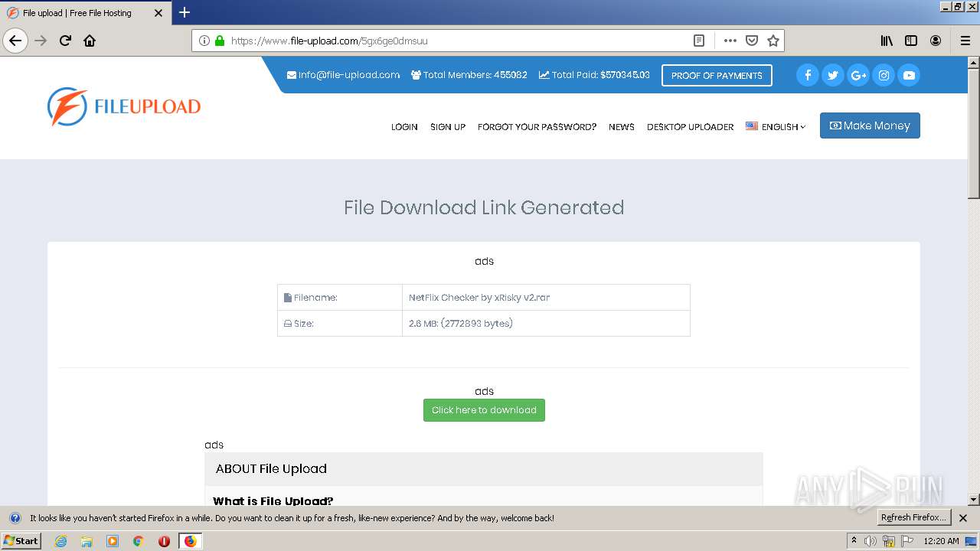The width and height of the screenshot is (980, 551).
Task: Click the green Click here to download button
Action: click(x=484, y=410)
